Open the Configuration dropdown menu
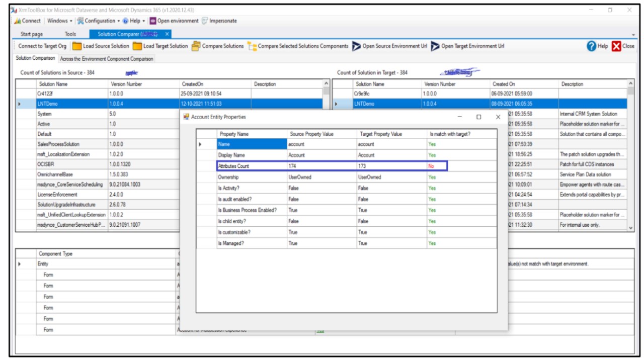The image size is (644, 362). (99, 21)
